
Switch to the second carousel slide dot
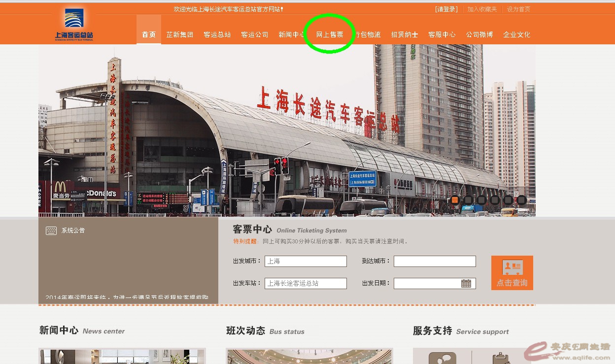[468, 200]
